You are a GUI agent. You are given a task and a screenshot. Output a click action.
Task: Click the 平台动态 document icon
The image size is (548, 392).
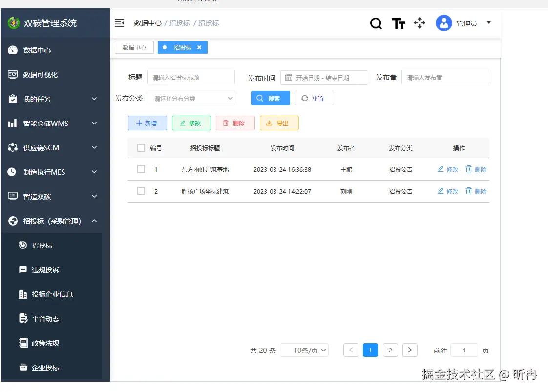pyautogui.click(x=23, y=318)
